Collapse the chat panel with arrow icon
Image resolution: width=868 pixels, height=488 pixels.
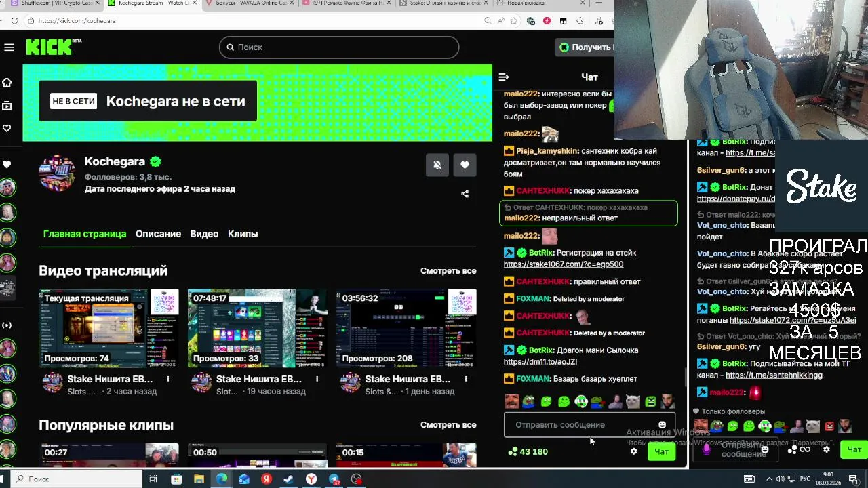(x=504, y=77)
